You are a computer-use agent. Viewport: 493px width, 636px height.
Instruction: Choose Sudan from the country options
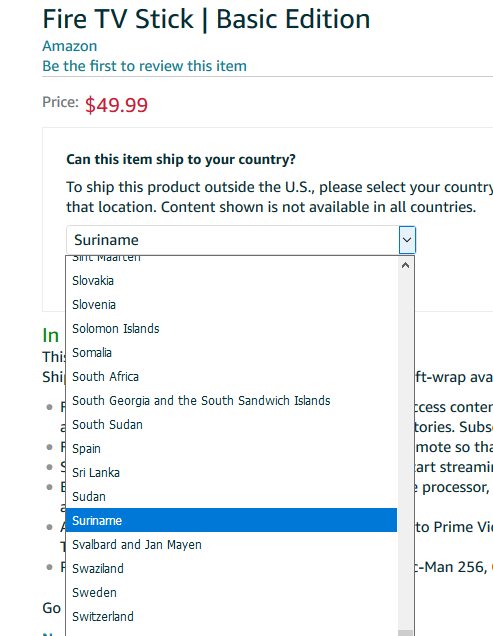pyautogui.click(x=231, y=496)
